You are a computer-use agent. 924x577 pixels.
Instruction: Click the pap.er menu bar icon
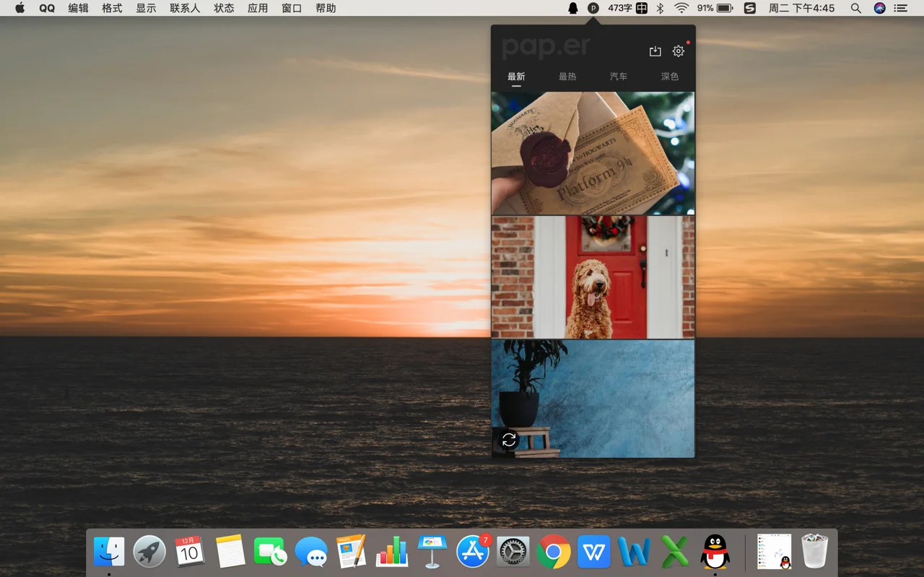point(593,8)
